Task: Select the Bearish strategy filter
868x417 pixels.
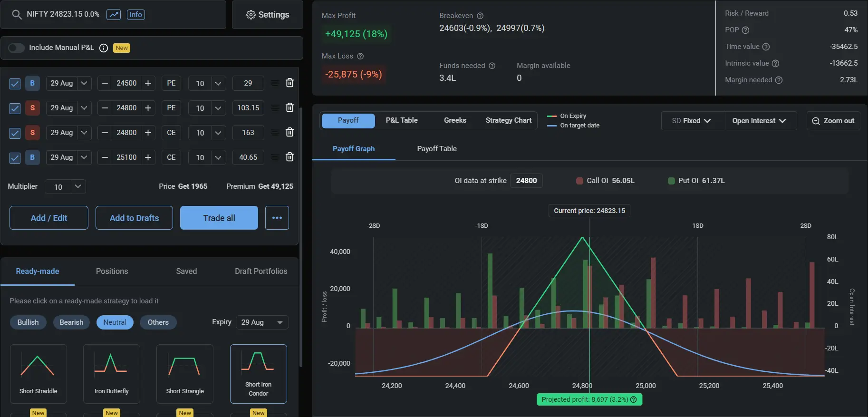Action: tap(71, 322)
